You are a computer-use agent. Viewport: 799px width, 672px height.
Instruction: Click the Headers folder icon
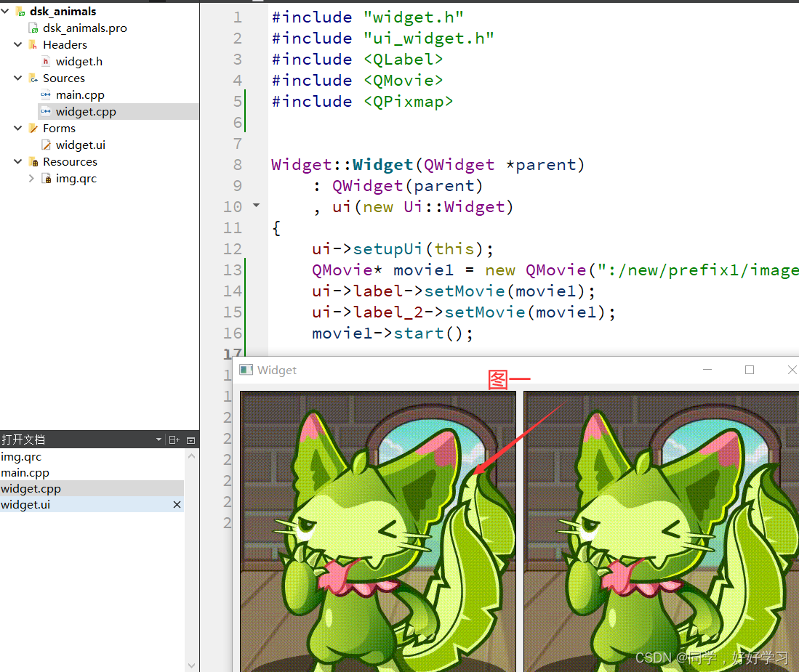pos(33,45)
